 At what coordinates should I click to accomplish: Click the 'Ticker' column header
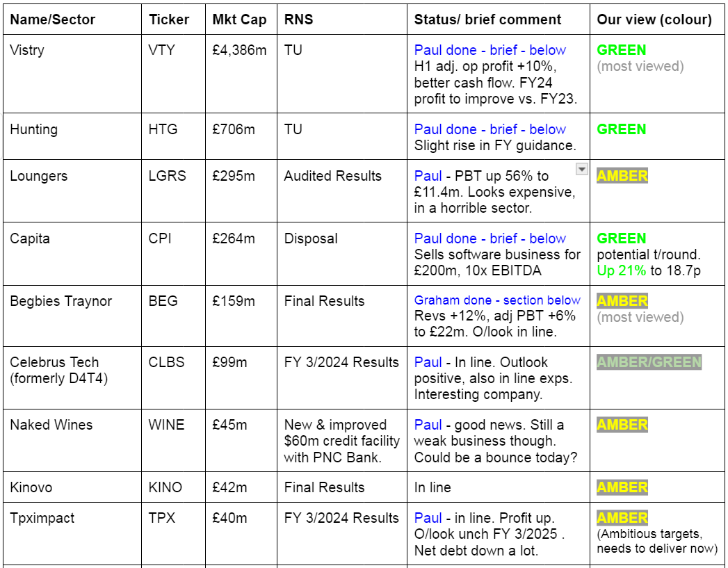tap(169, 19)
